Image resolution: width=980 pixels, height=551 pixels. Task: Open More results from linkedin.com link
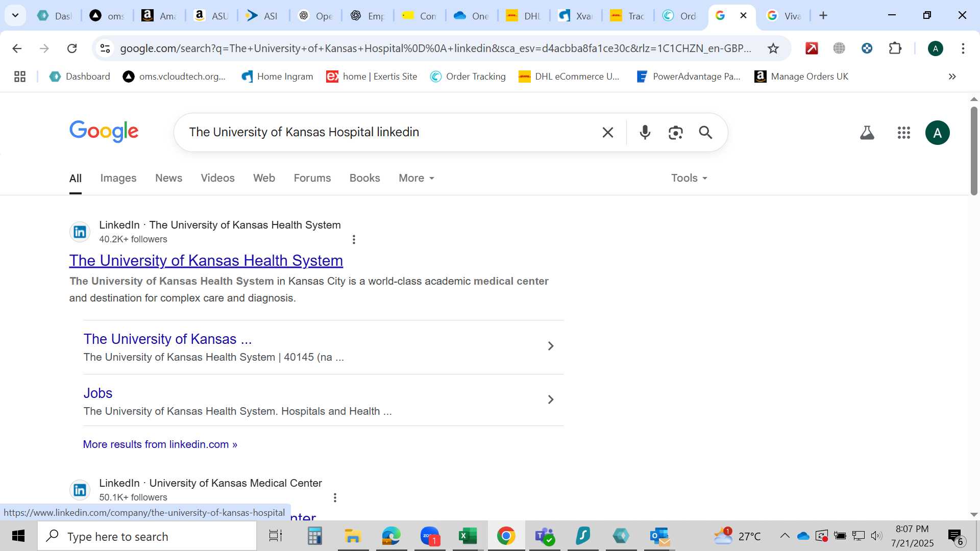tap(160, 444)
